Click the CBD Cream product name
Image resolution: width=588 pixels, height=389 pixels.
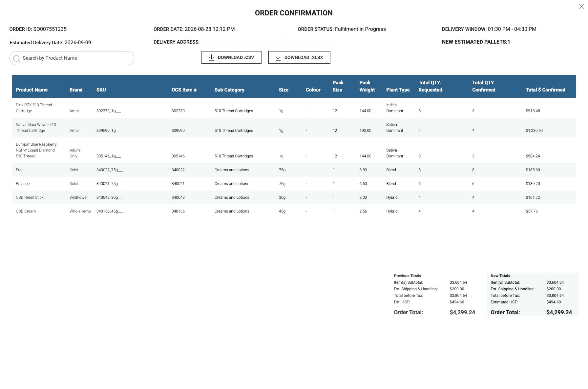pos(26,211)
